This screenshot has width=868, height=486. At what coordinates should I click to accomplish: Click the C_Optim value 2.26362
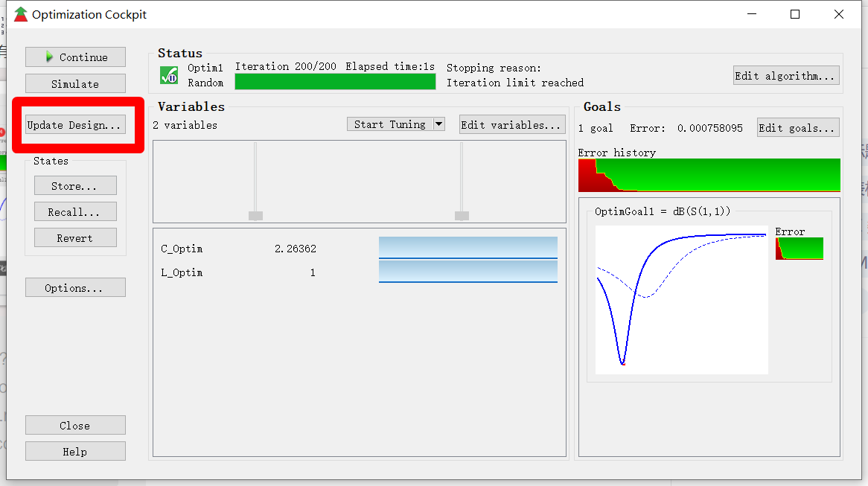click(x=295, y=249)
